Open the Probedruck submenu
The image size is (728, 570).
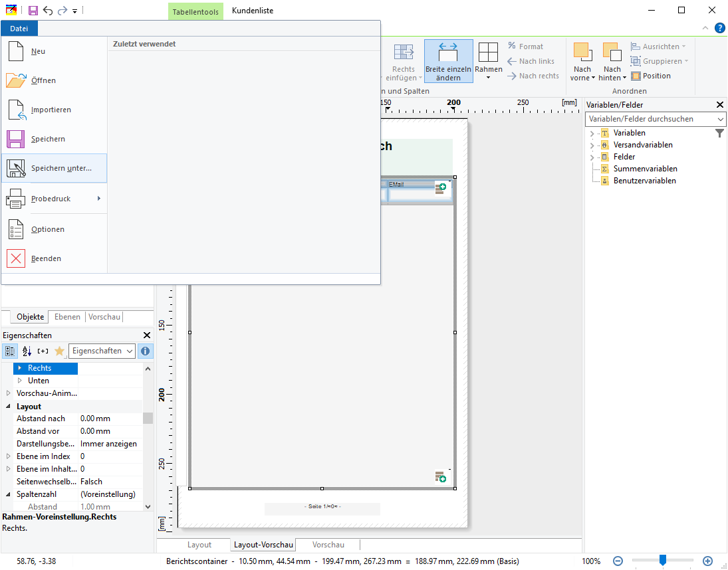pos(55,199)
